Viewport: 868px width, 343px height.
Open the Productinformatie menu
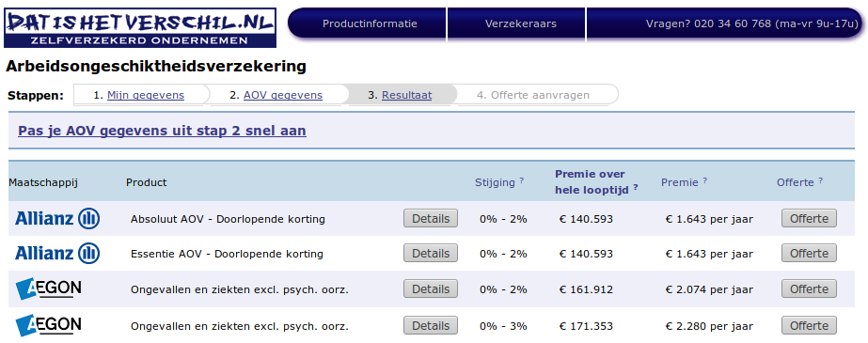click(x=370, y=23)
